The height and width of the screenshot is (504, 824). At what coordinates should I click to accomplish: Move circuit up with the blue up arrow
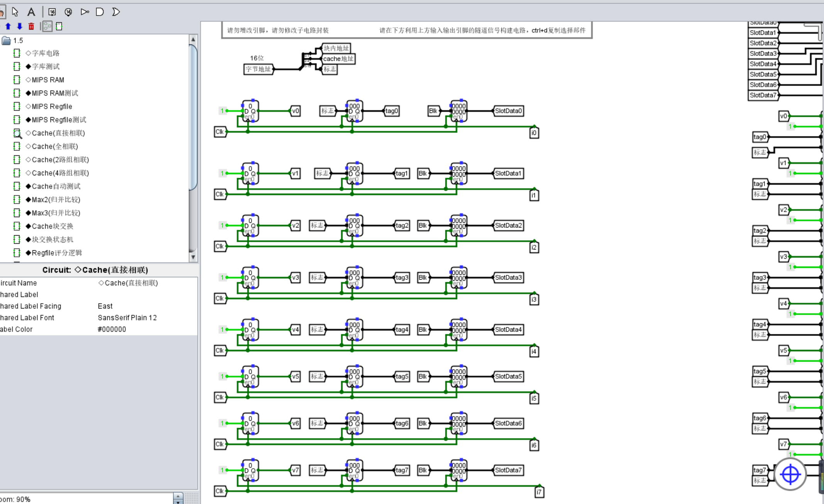pyautogui.click(x=8, y=26)
